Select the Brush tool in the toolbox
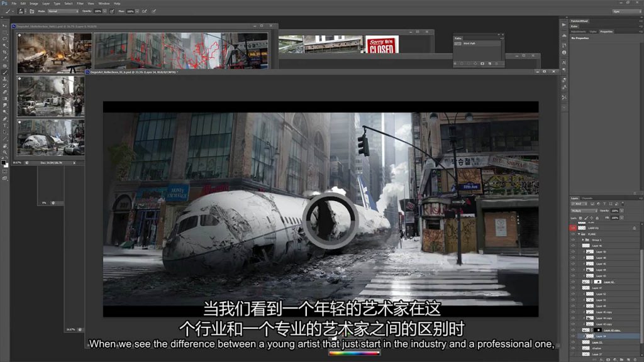Screen dimensions: 644x362 (x=5, y=72)
